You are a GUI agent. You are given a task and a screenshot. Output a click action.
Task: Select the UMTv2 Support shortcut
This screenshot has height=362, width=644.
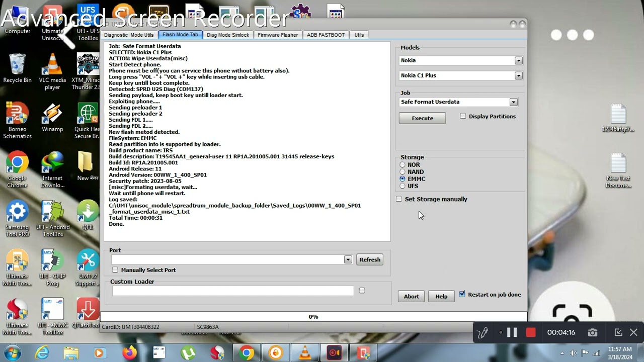pyautogui.click(x=88, y=267)
